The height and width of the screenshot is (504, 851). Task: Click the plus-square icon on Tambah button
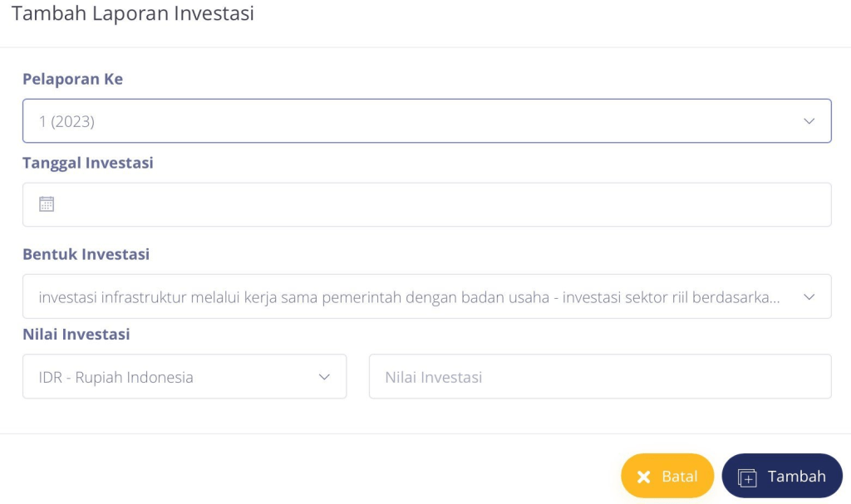(x=747, y=477)
